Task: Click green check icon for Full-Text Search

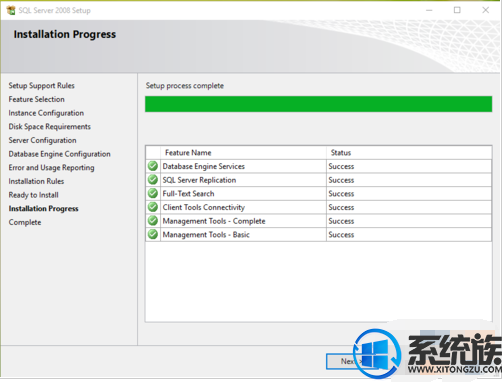Action: click(x=153, y=193)
